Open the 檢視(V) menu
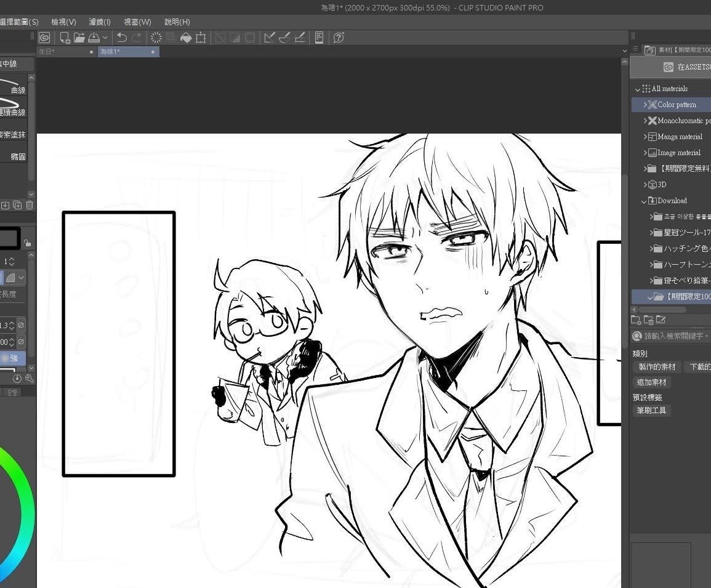 (63, 22)
